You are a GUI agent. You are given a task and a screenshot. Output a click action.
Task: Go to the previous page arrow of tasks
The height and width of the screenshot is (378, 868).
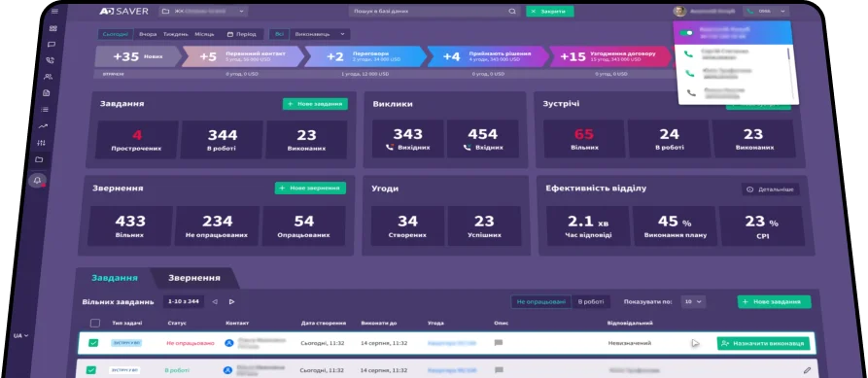tap(214, 301)
